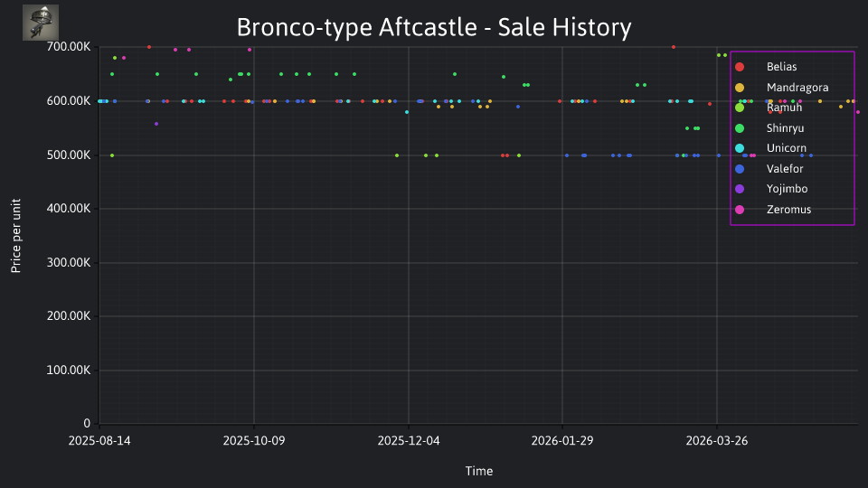Click the 700.00K y-axis label
This screenshot has height=488, width=868.
click(x=69, y=47)
